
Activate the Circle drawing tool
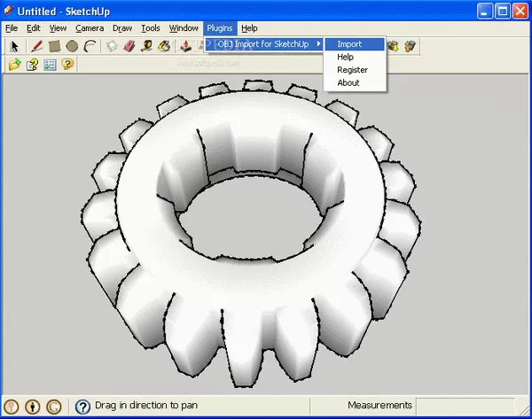point(72,46)
